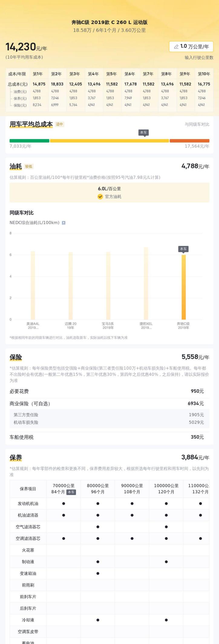Viewport: 219px width, 644px height.
Task: Click the 1.0 万公里/年 mileage button
Action: click(191, 47)
